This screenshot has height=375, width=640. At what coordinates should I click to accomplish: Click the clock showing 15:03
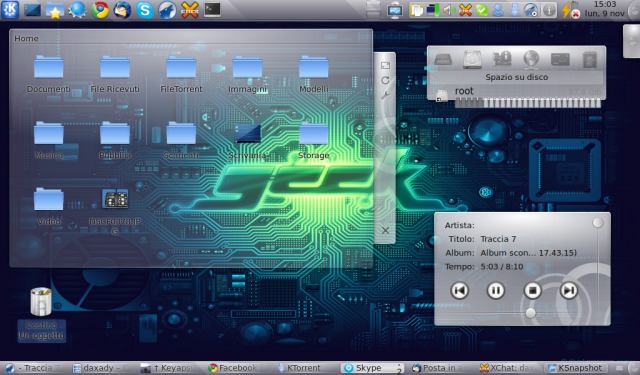click(x=604, y=9)
